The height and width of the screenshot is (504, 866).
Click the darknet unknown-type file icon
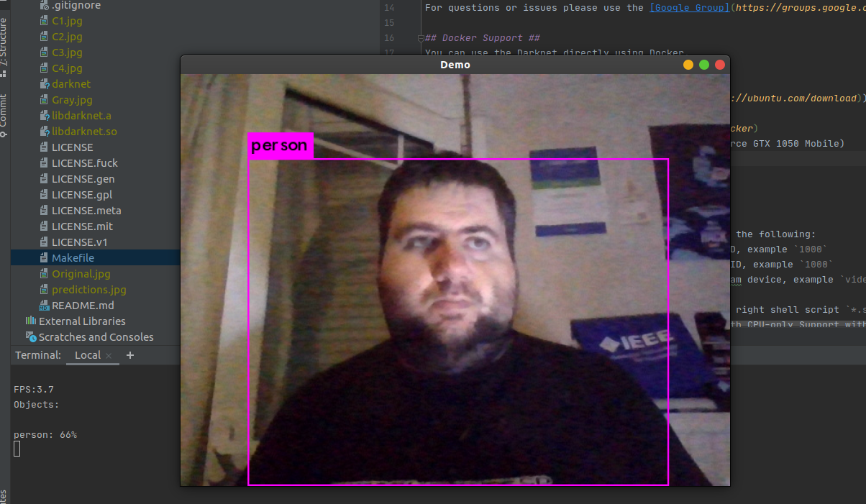(x=44, y=83)
